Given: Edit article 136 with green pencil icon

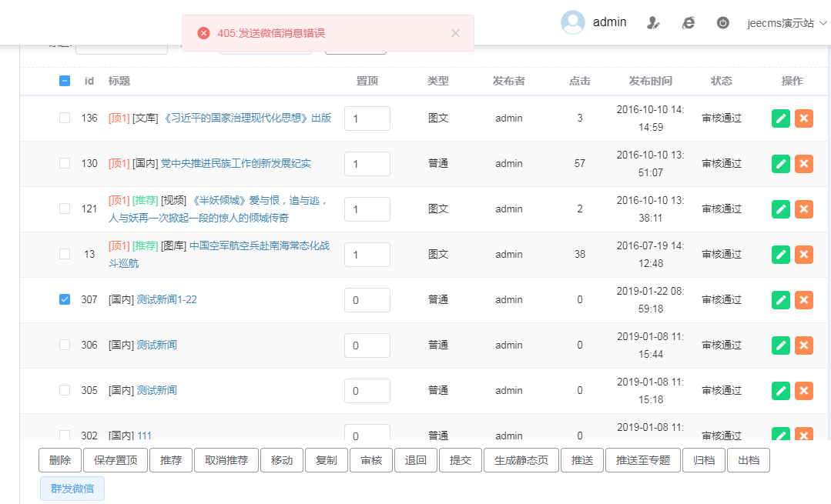Looking at the screenshot, I should (x=781, y=118).
